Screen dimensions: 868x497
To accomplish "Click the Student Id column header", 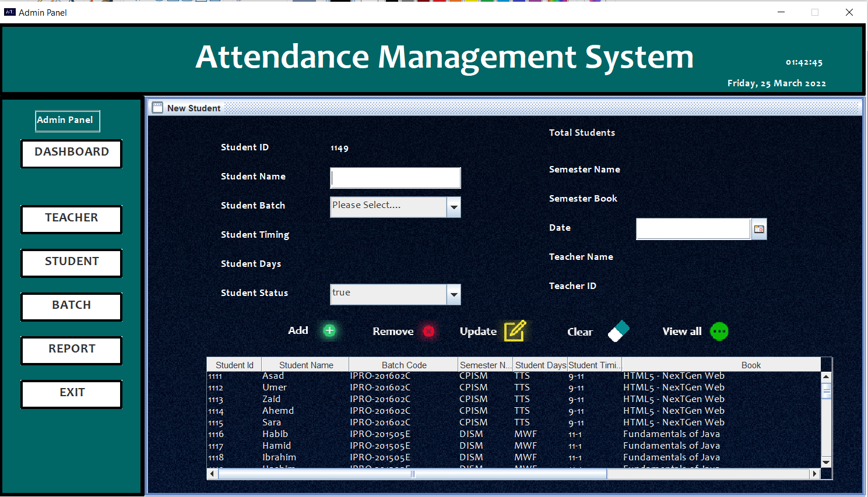I will coord(234,365).
